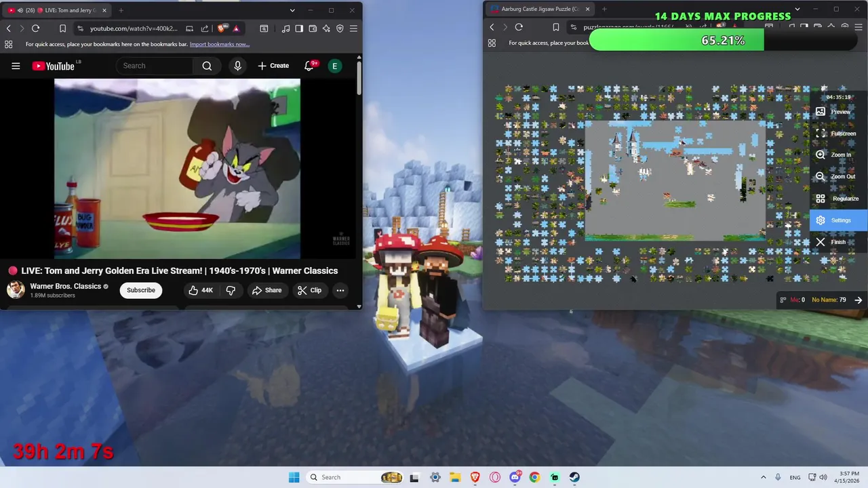Viewport: 868px width, 488px height.
Task: Click the YouTube page scrollbar
Action: [359, 78]
